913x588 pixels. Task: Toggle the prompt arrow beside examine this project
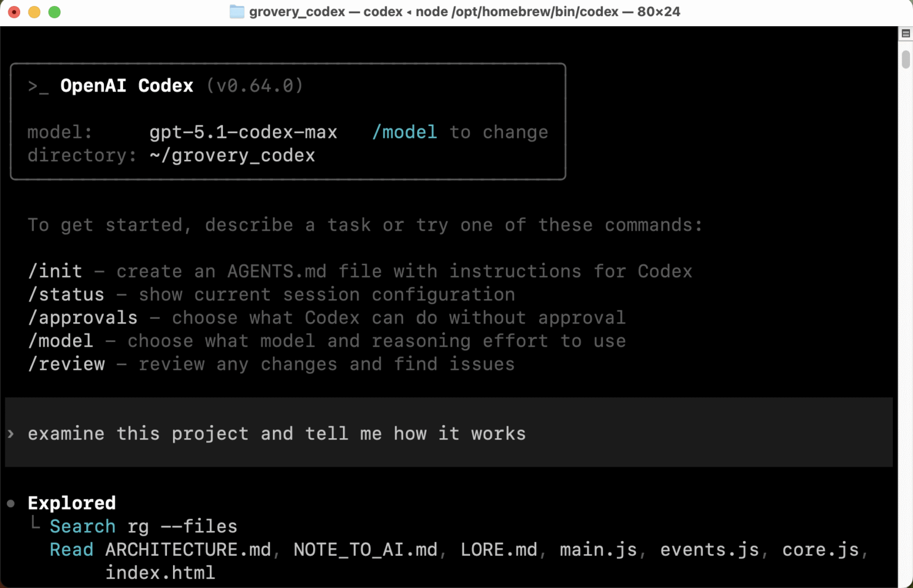pos(10,433)
